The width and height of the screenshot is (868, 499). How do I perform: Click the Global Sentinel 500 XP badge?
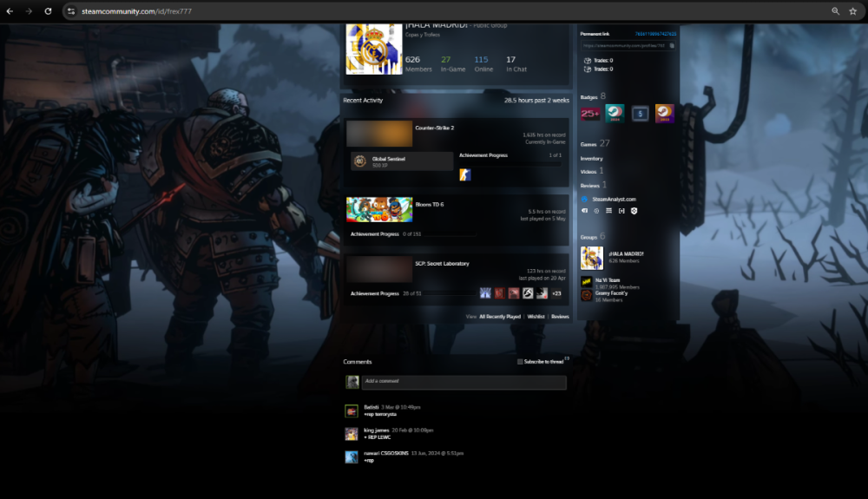402,161
